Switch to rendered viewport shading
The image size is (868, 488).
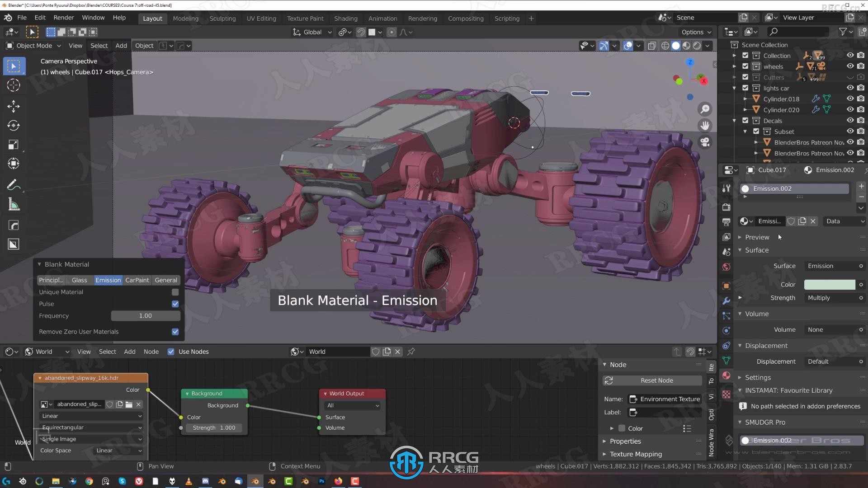tap(697, 46)
